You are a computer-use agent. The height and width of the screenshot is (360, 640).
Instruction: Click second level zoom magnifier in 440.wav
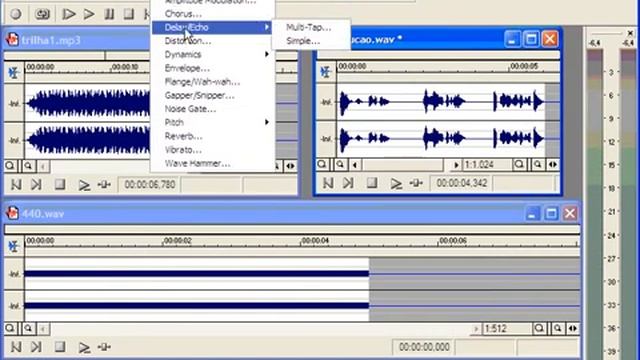click(28, 328)
